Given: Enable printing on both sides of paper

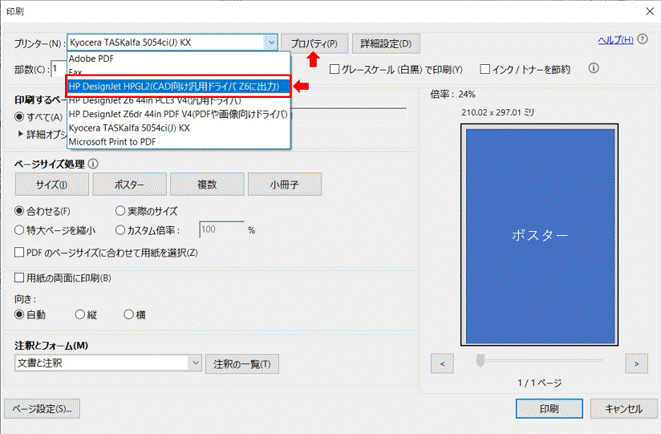Looking at the screenshot, I should click(x=19, y=278).
